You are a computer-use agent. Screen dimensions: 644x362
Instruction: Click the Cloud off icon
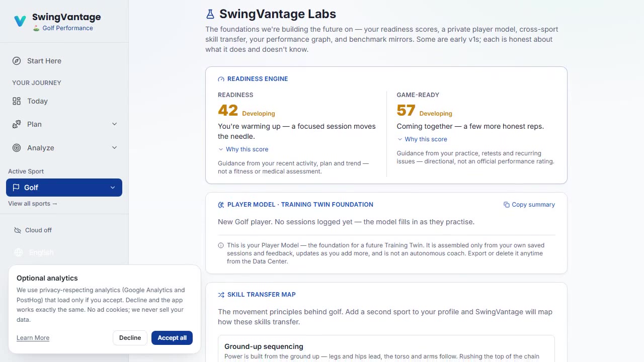click(18, 230)
